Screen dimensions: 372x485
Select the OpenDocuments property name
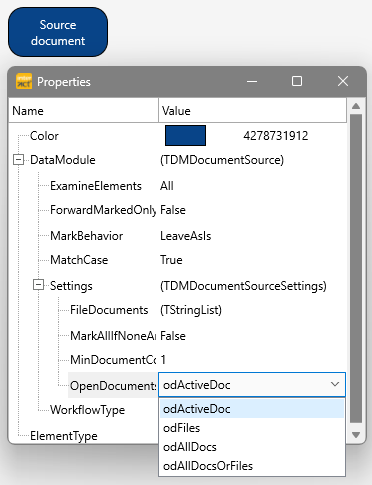click(113, 386)
